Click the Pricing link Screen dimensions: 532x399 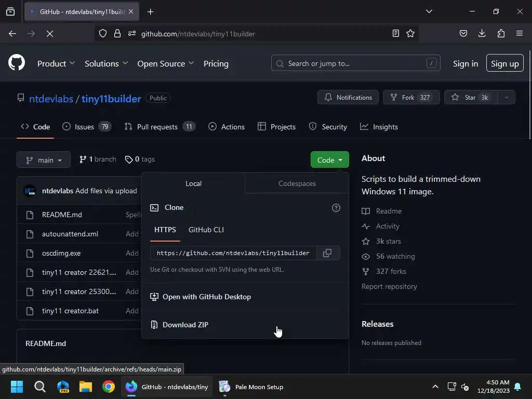click(x=216, y=63)
